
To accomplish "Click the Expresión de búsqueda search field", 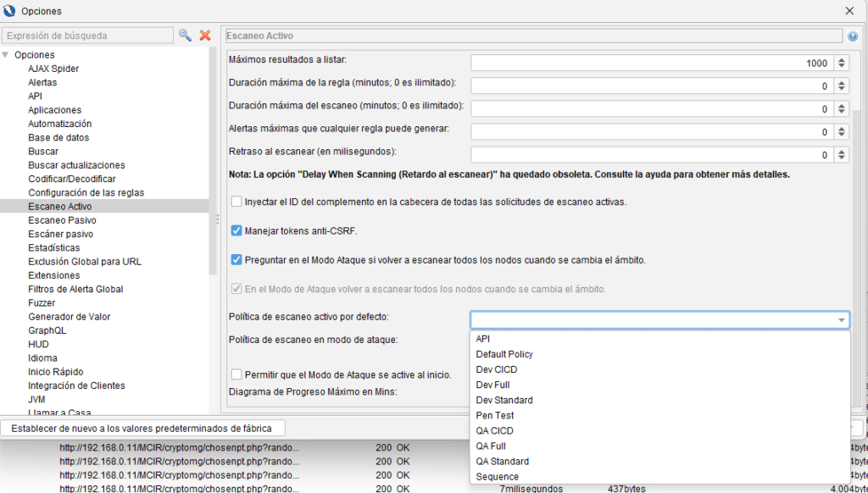I will [87, 36].
